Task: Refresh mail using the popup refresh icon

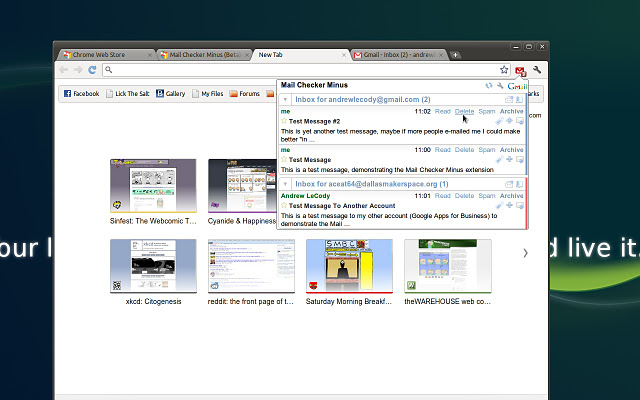Action: pos(489,86)
